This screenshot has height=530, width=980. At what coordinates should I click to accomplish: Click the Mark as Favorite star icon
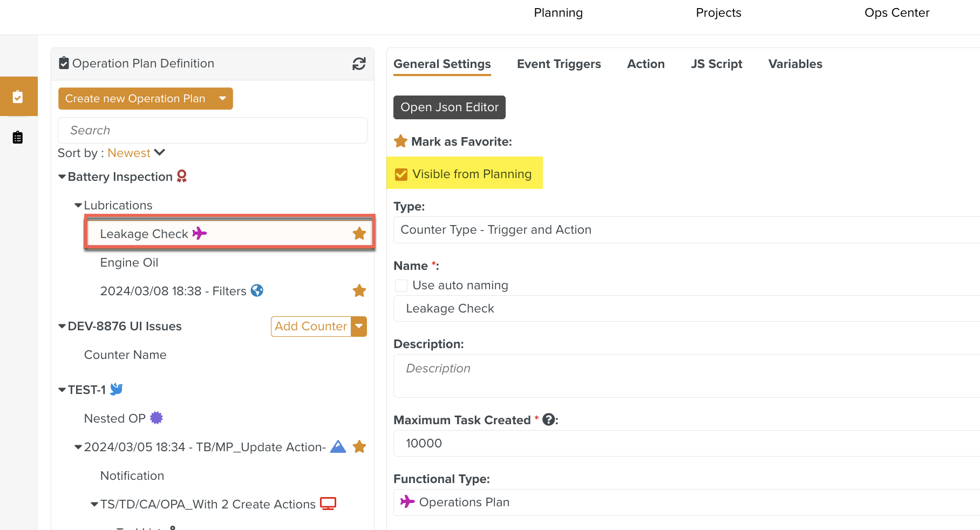400,141
